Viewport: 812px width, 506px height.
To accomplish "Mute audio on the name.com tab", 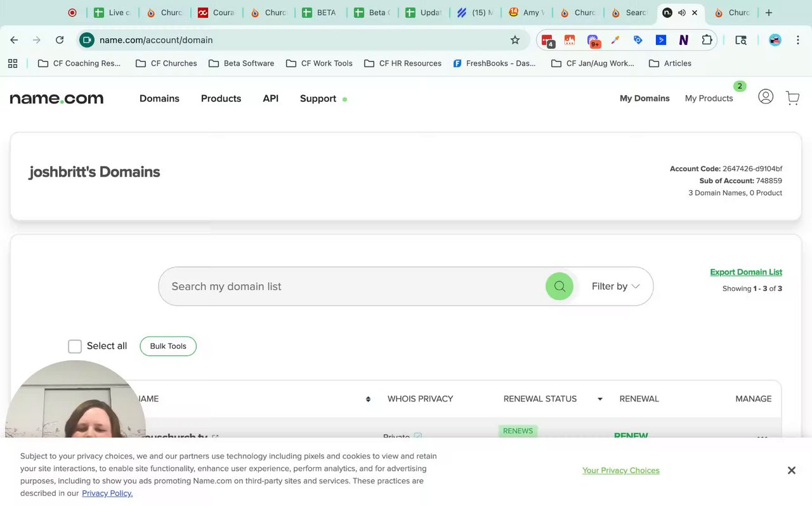I will 681,13.
